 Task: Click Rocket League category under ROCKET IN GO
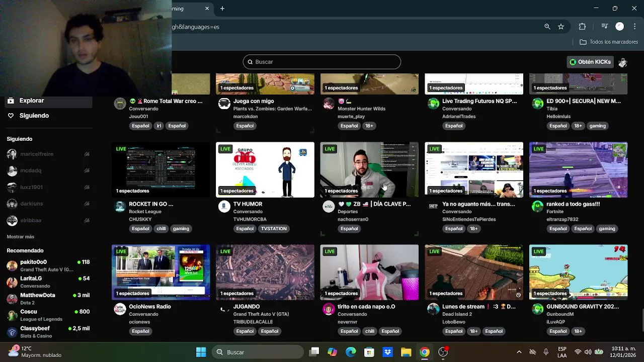[145, 212]
